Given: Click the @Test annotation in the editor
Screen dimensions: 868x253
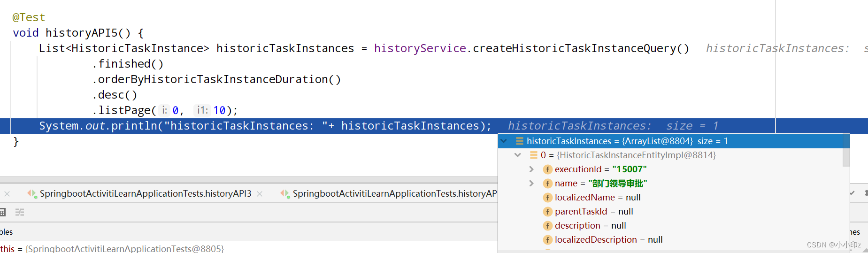Looking at the screenshot, I should (x=29, y=17).
